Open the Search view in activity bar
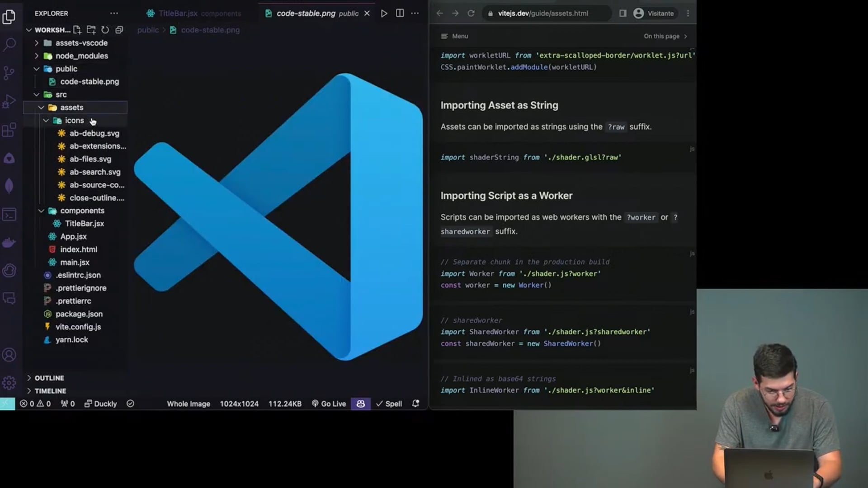Image resolution: width=868 pixels, height=488 pixels. (9, 44)
